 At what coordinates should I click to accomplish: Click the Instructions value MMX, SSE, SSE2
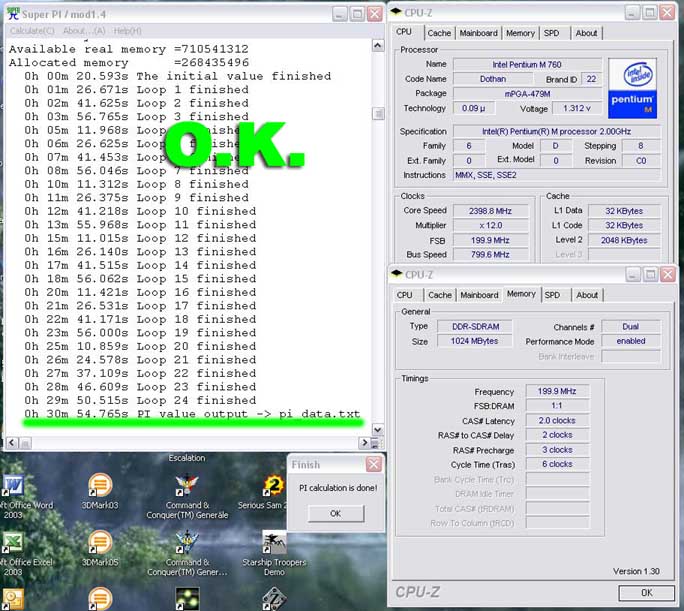tap(557, 175)
